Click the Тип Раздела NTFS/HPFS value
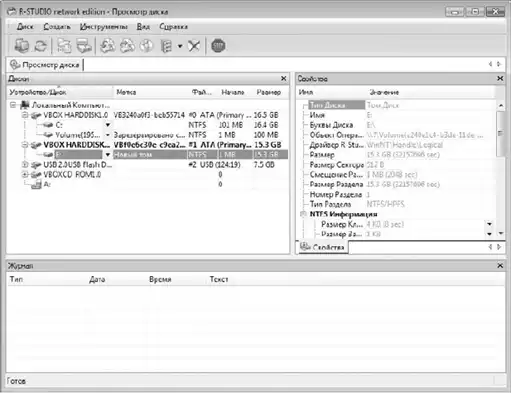Image resolution: width=511 pixels, height=393 pixels. 386,204
